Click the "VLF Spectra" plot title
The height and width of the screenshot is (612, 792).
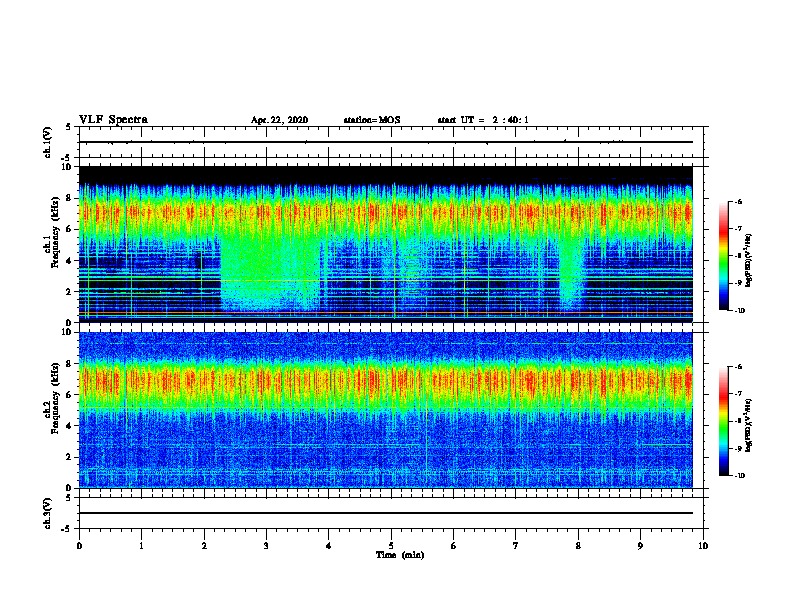[x=113, y=120]
